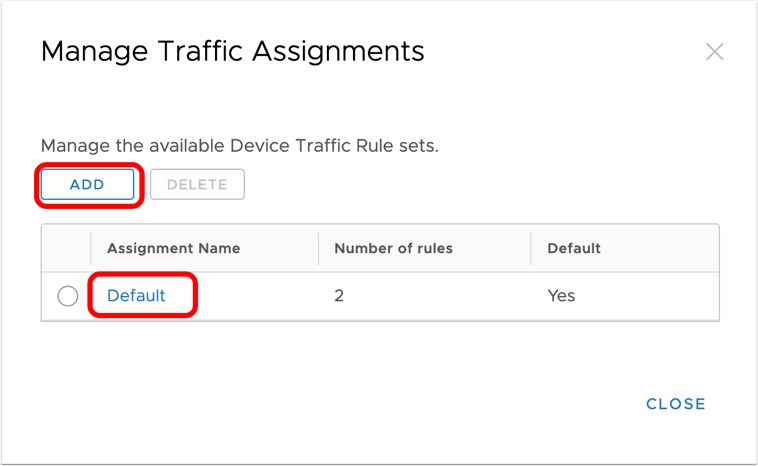Click the empty header cell above the radio button
The height and width of the screenshot is (466, 758).
coord(66,248)
